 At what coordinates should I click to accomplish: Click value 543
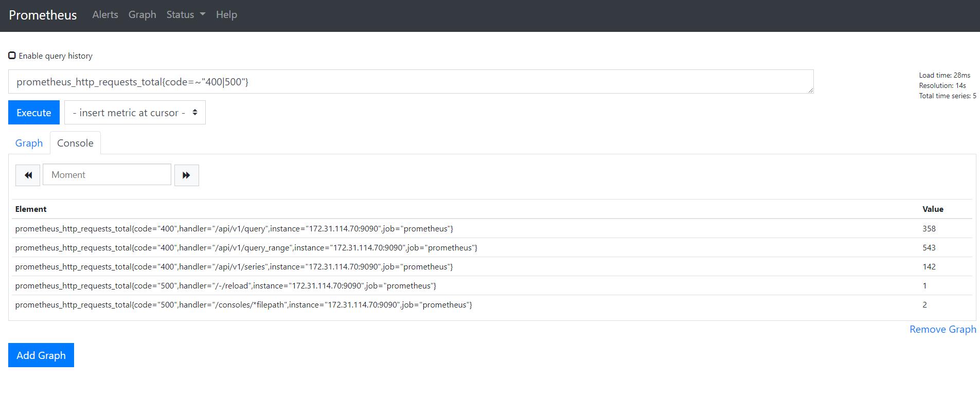(x=929, y=247)
